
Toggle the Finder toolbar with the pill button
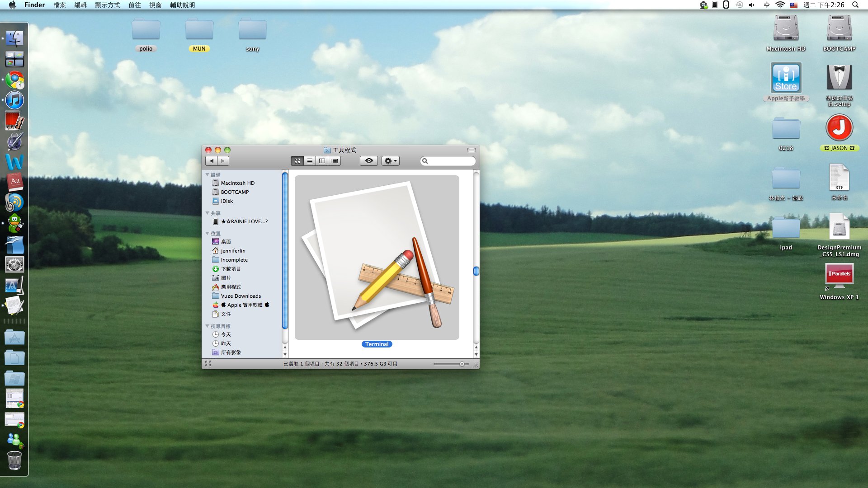click(472, 150)
